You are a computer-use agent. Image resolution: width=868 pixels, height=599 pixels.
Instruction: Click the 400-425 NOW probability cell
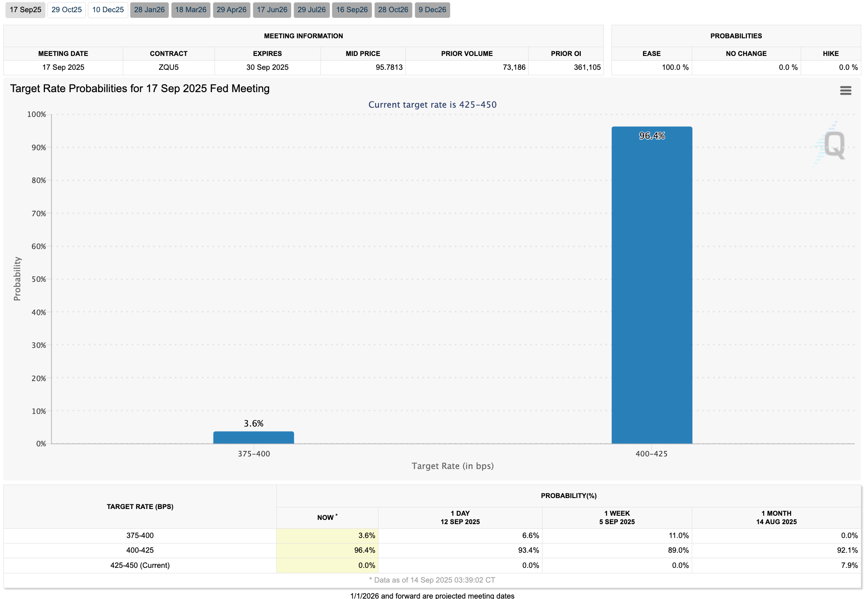[327, 550]
